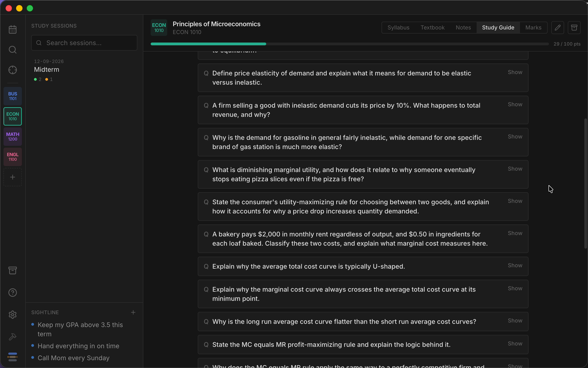Click the pencil edit icon in header
Screen dimensions: 588x368
tap(558, 28)
